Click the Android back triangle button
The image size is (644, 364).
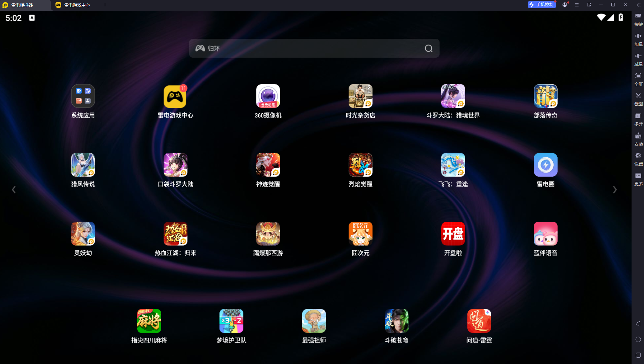point(638,324)
